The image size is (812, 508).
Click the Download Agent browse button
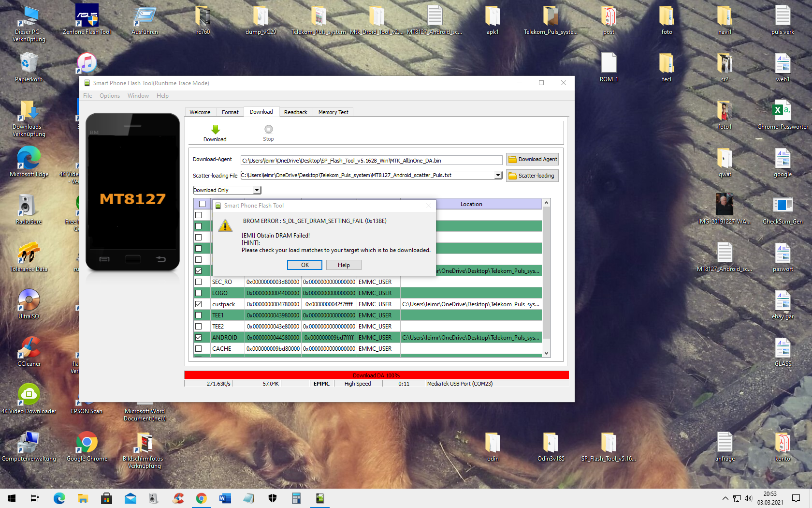click(x=533, y=159)
